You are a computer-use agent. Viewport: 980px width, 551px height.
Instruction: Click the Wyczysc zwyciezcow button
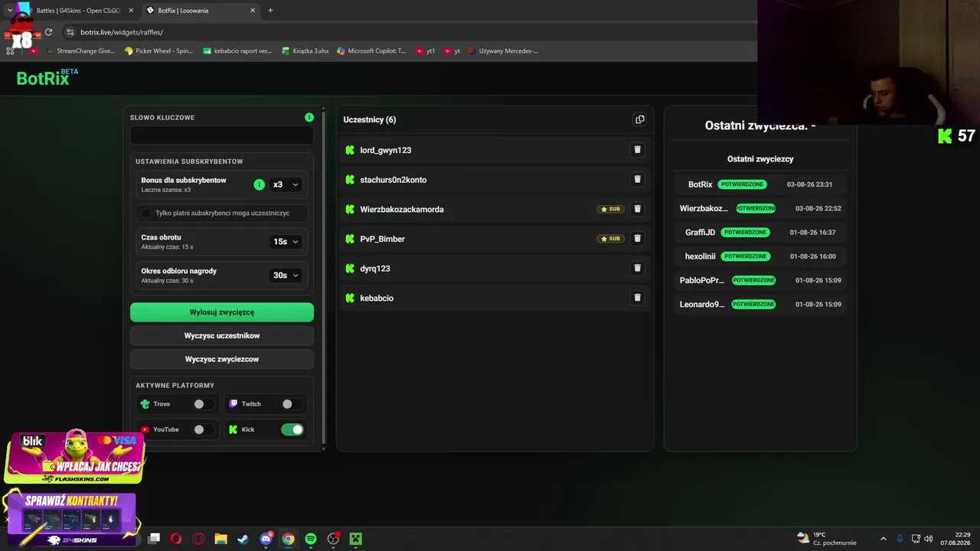pos(222,360)
